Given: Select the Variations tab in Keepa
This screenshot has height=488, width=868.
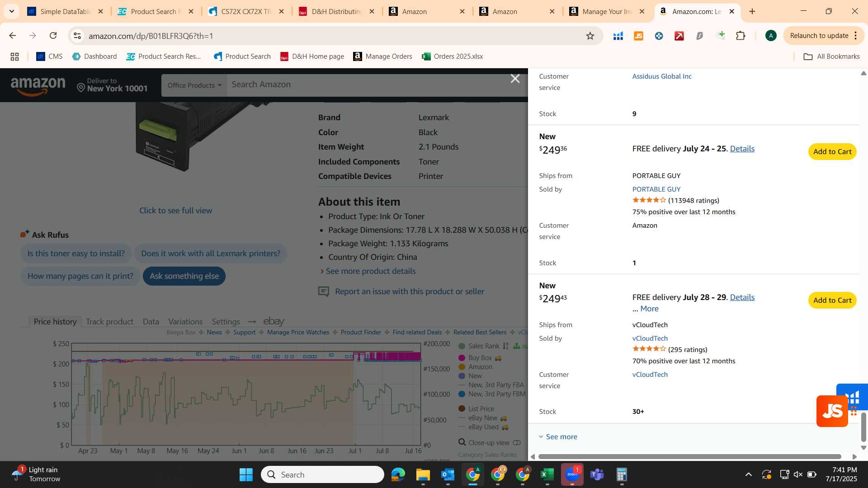Looking at the screenshot, I should click(x=185, y=322).
